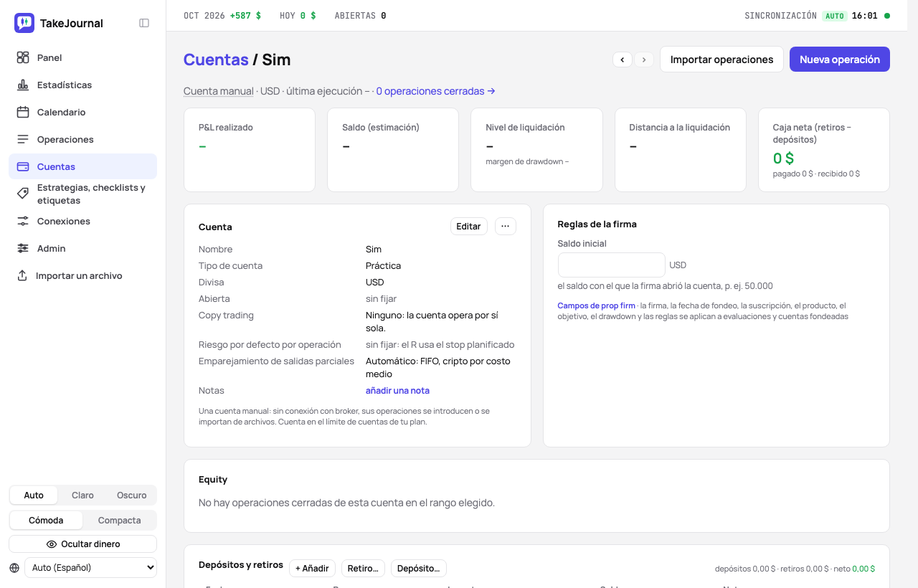
Task: Open the Calendario calendar icon
Action: pyautogui.click(x=23, y=112)
